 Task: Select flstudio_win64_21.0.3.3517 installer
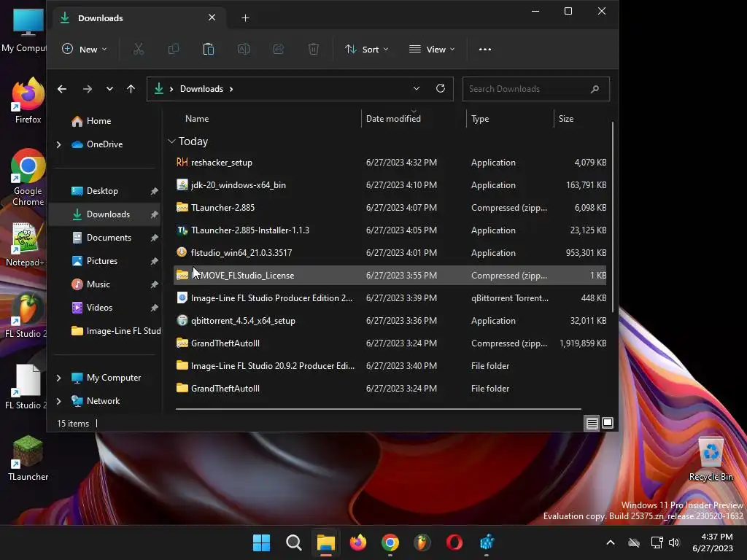[x=390, y=253]
